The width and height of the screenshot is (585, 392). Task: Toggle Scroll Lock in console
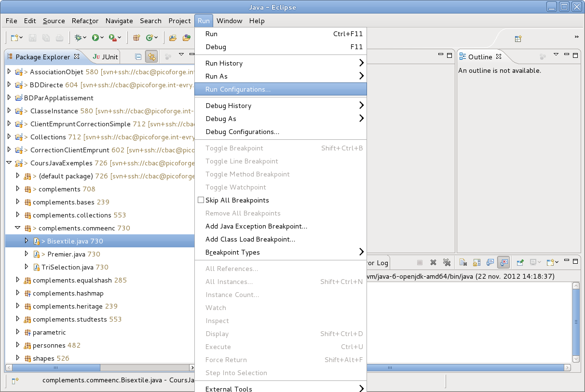(476, 262)
